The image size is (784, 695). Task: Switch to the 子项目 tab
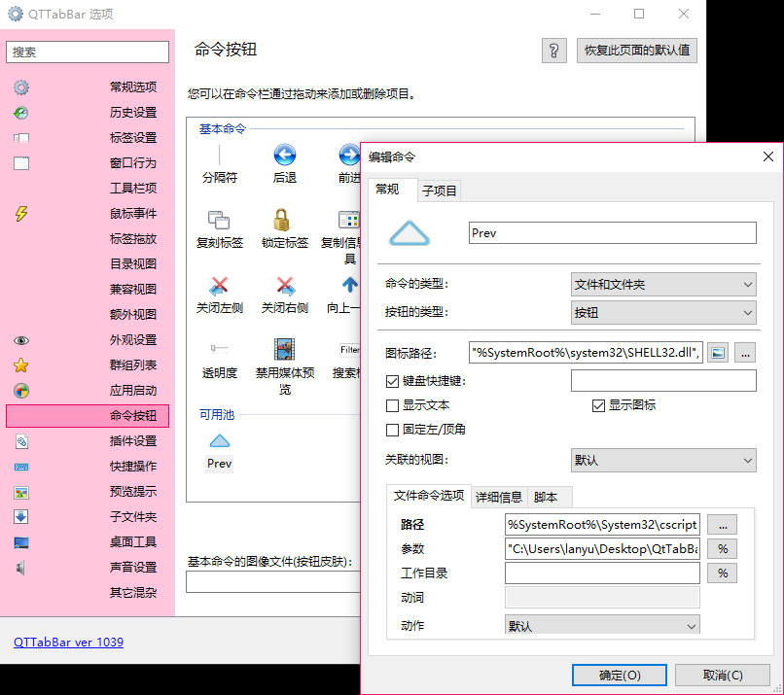click(x=439, y=191)
